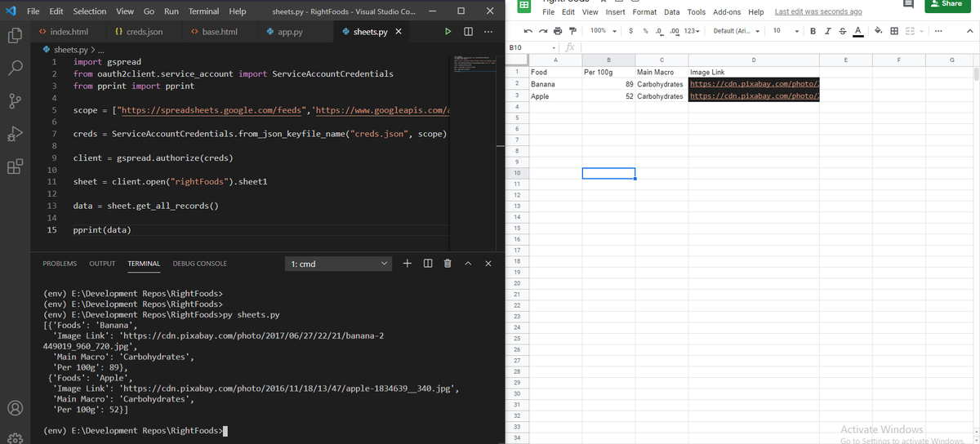Open the Add-ons menu in Sheets
The image size is (980, 444).
pos(727,12)
